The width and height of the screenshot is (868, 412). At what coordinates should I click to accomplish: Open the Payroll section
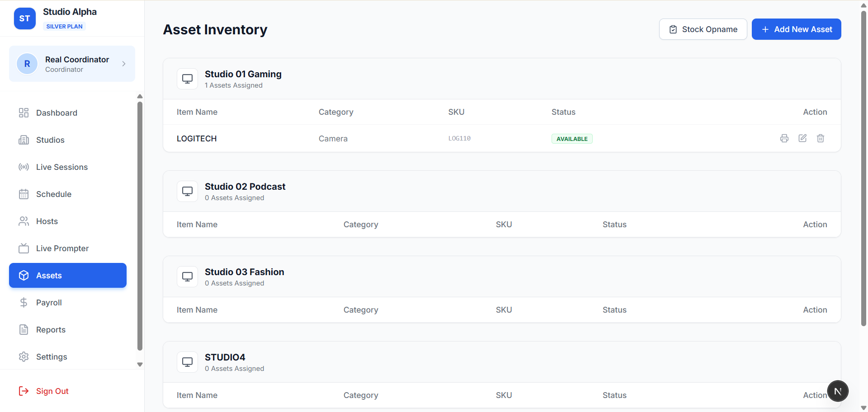pos(49,303)
